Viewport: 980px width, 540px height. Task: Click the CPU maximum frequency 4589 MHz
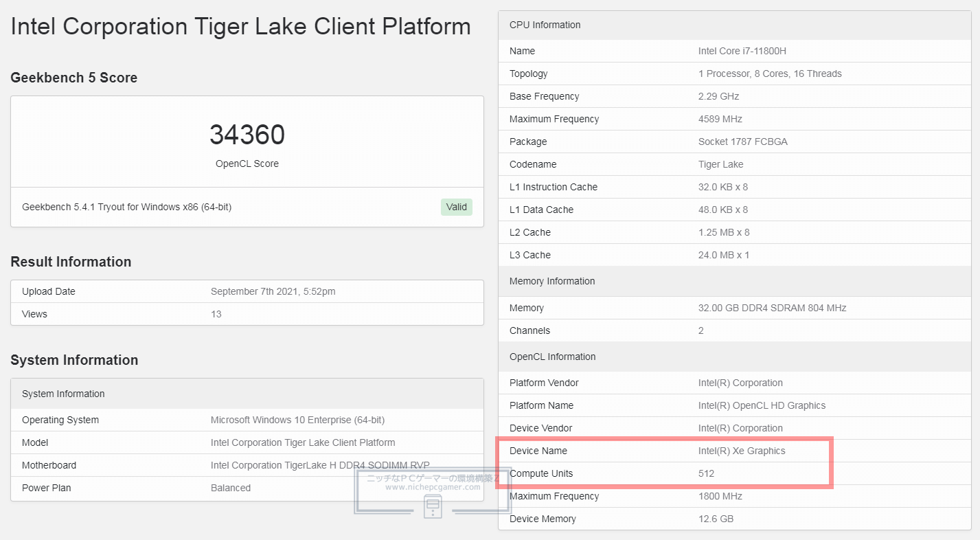click(x=720, y=119)
